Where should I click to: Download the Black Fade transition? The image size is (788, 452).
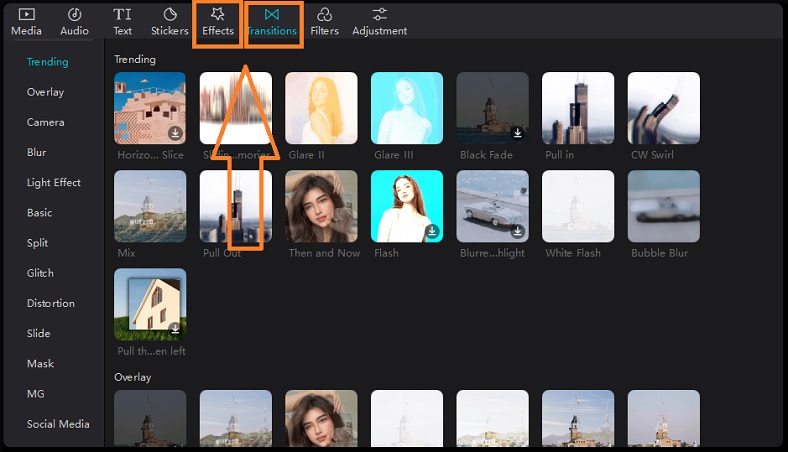(517, 132)
